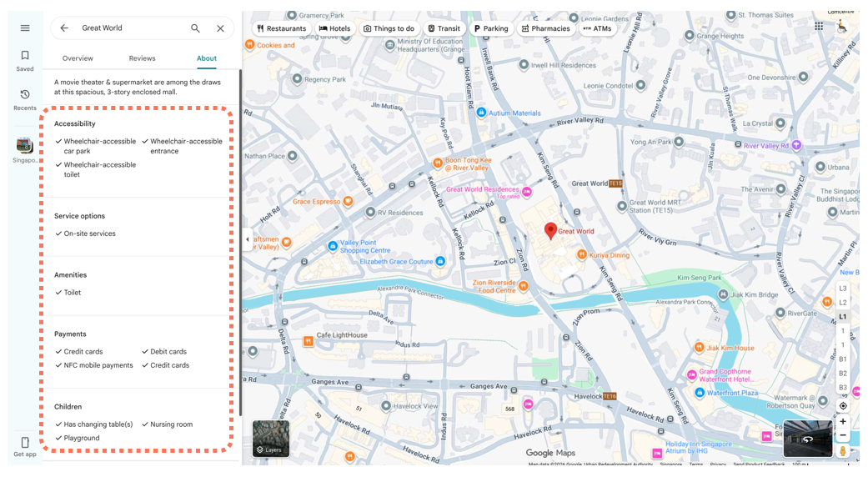The image size is (868, 477).
Task: Open the Google apps grid
Action: 819,26
